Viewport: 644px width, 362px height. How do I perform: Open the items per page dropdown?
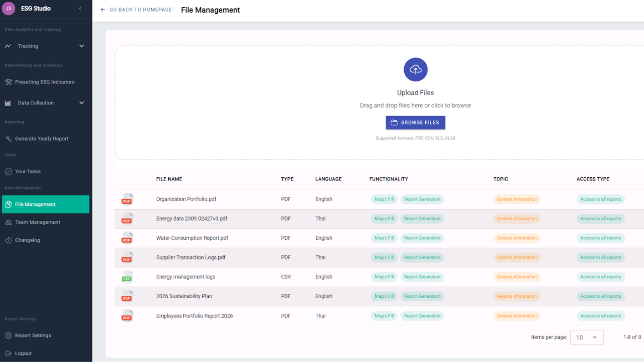[x=587, y=337]
